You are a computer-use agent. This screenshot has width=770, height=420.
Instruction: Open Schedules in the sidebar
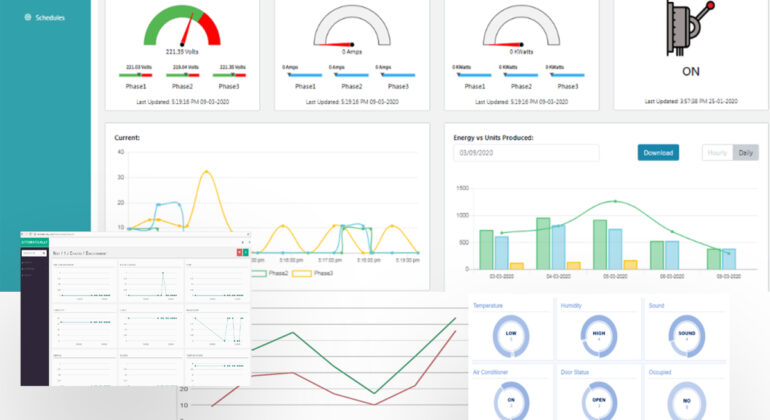51,18
